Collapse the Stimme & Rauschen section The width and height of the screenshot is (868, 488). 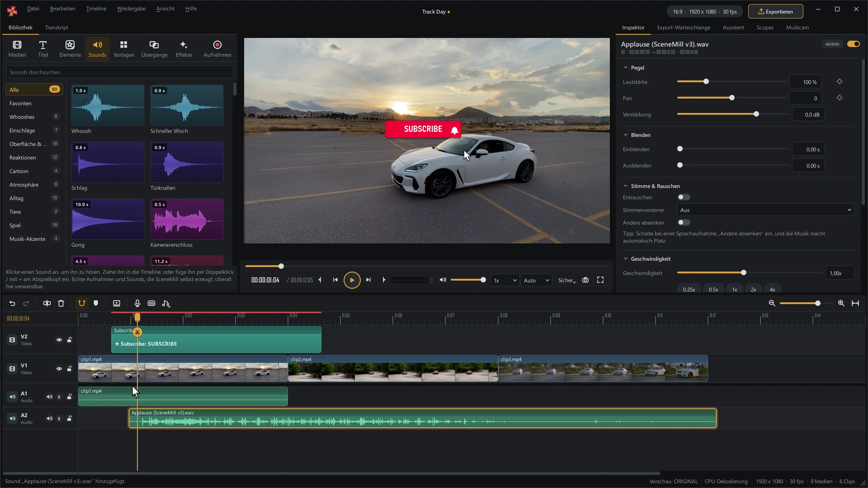coord(626,186)
